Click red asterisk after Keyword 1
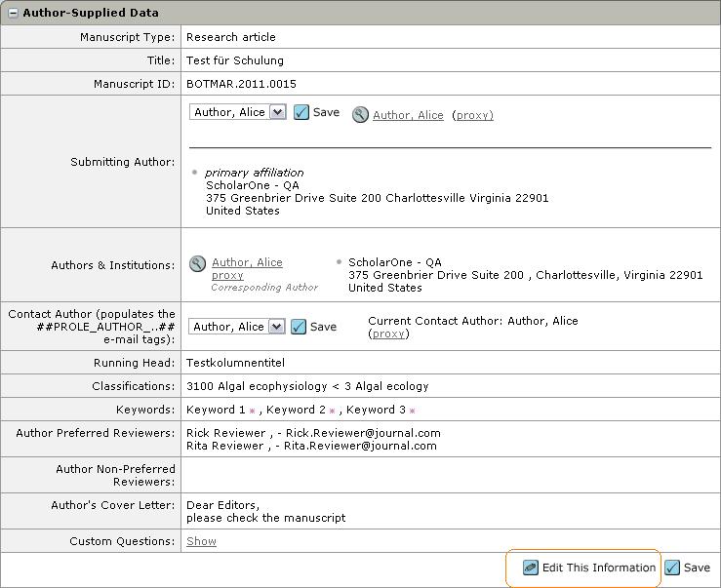The width and height of the screenshot is (721, 588). [252, 411]
